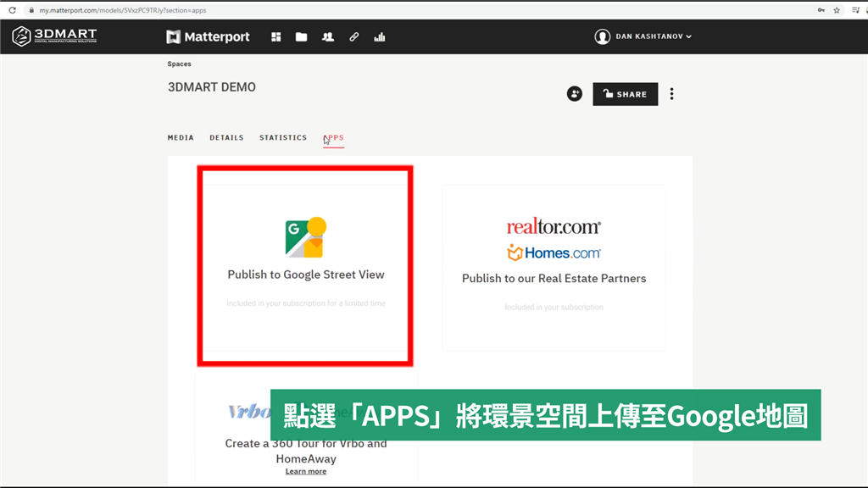Open the Matterport home logo
This screenshot has height=488, width=868.
[208, 36]
